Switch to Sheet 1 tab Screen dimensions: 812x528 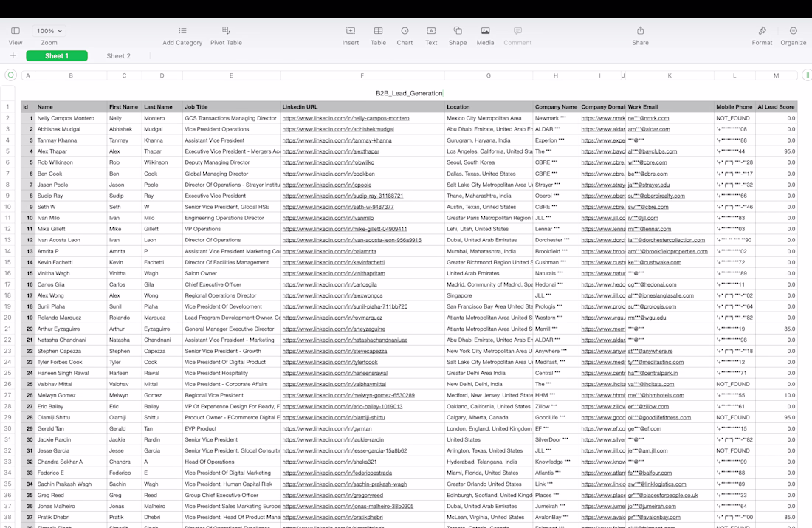tap(56, 55)
